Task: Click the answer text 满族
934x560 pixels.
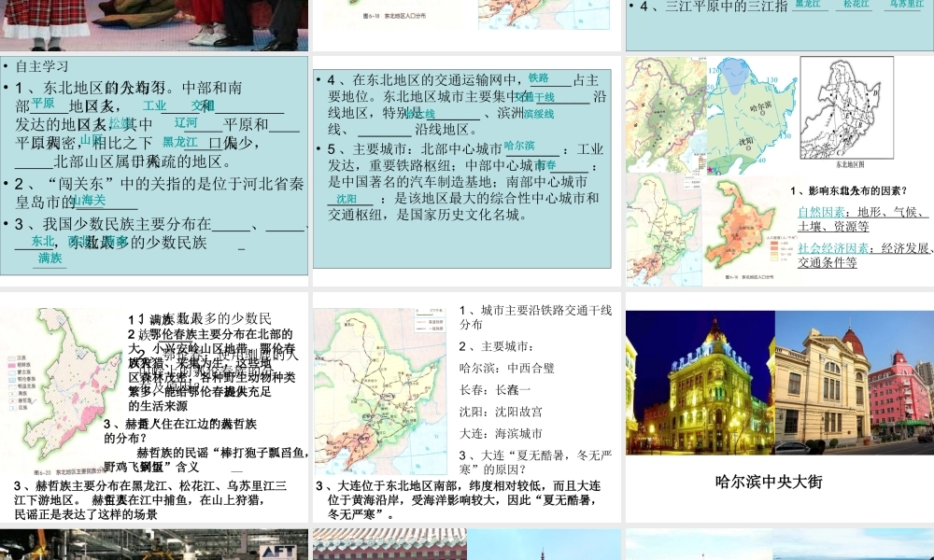Action: click(x=50, y=259)
